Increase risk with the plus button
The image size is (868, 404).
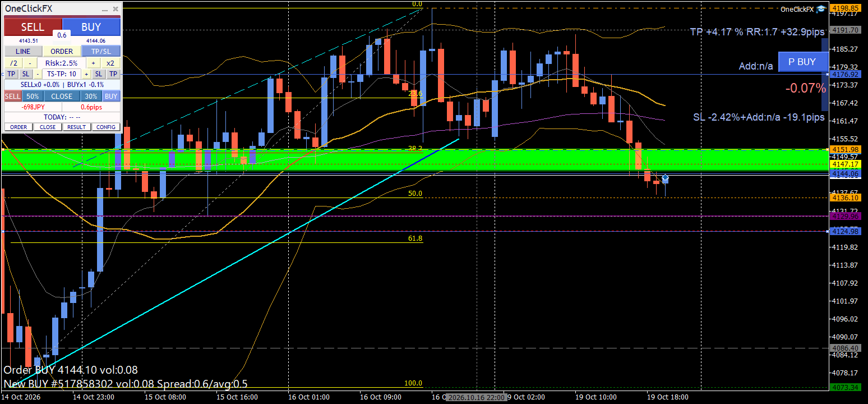pyautogui.click(x=93, y=63)
